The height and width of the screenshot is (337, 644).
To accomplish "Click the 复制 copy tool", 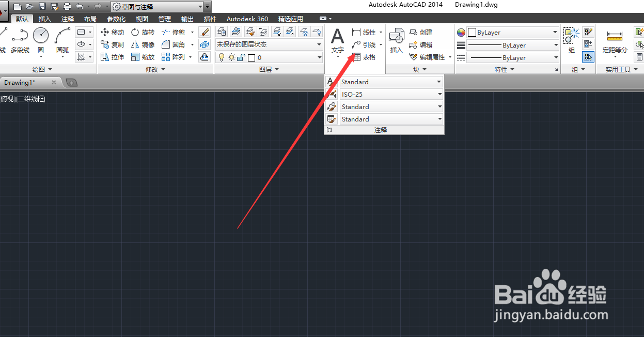I will (x=112, y=44).
